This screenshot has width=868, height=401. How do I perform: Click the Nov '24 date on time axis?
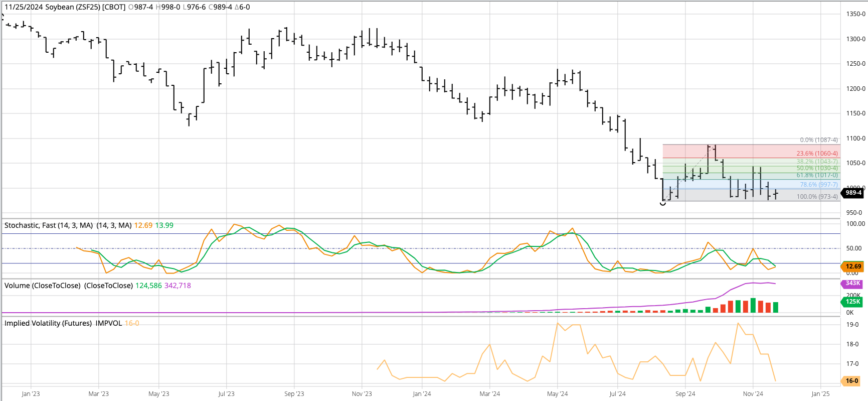(x=753, y=394)
